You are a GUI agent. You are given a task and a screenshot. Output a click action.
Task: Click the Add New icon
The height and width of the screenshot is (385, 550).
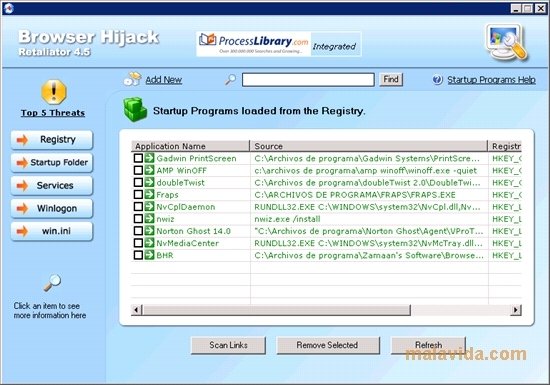132,79
